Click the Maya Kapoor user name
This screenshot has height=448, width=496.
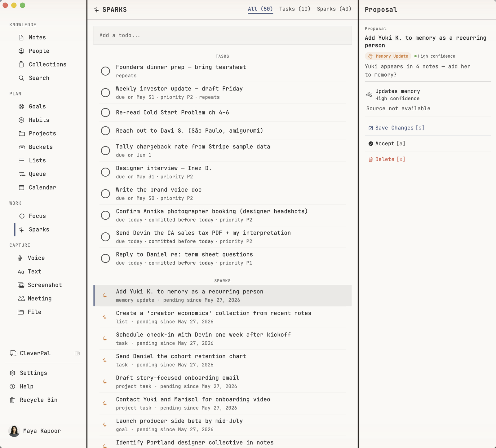(x=42, y=431)
